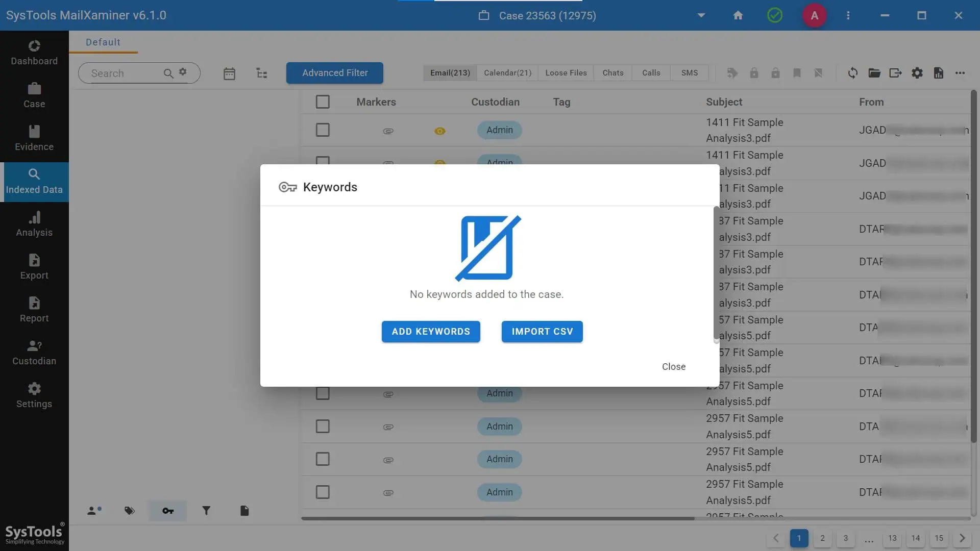Viewport: 980px width, 551px height.
Task: Go to the home icon
Action: tap(738, 15)
